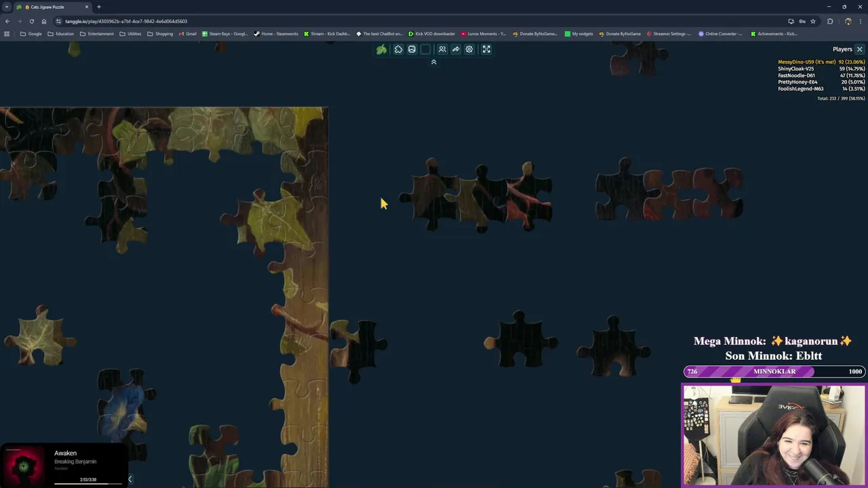Bookmark this page with star icon
Viewport: 868px width, 488px height.
click(x=813, y=21)
